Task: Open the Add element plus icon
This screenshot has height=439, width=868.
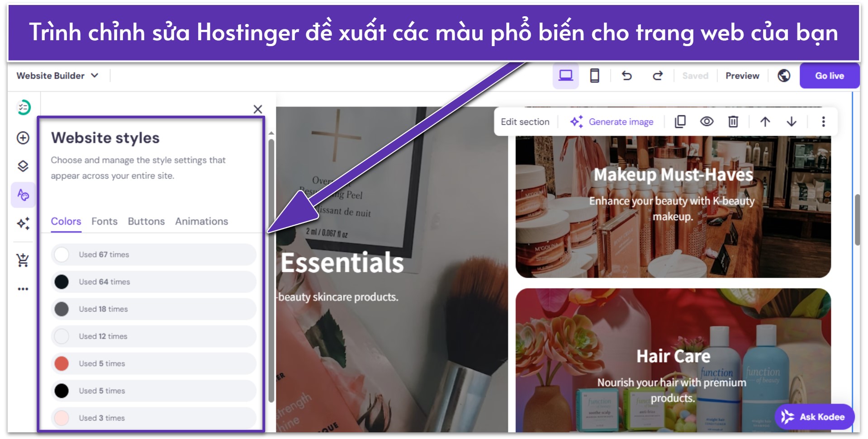Action: pos(23,138)
